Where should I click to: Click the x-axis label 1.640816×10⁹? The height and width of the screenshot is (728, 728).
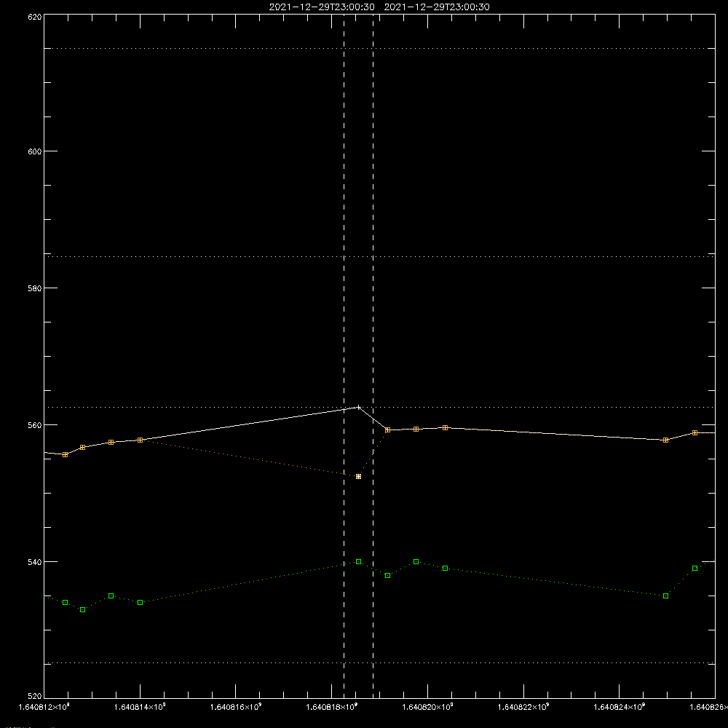(x=236, y=707)
